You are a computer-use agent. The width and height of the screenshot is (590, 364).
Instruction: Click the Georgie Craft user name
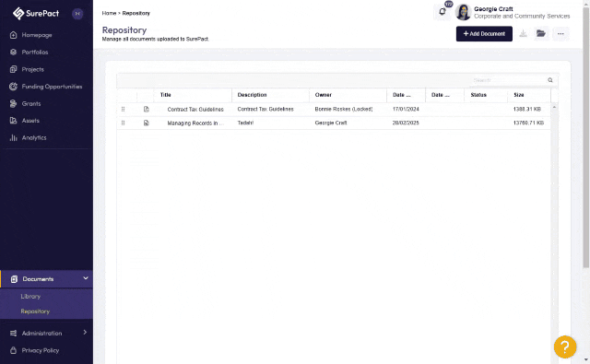click(493, 9)
